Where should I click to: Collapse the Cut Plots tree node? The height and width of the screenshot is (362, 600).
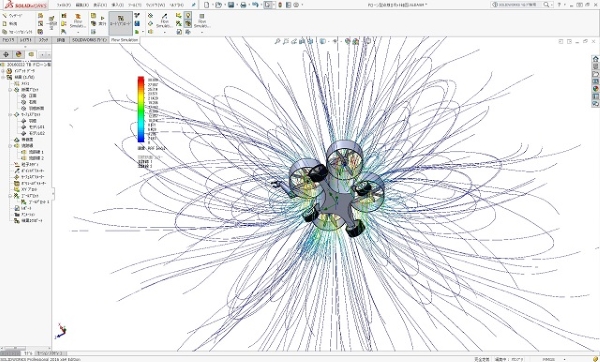pyautogui.click(x=10, y=90)
